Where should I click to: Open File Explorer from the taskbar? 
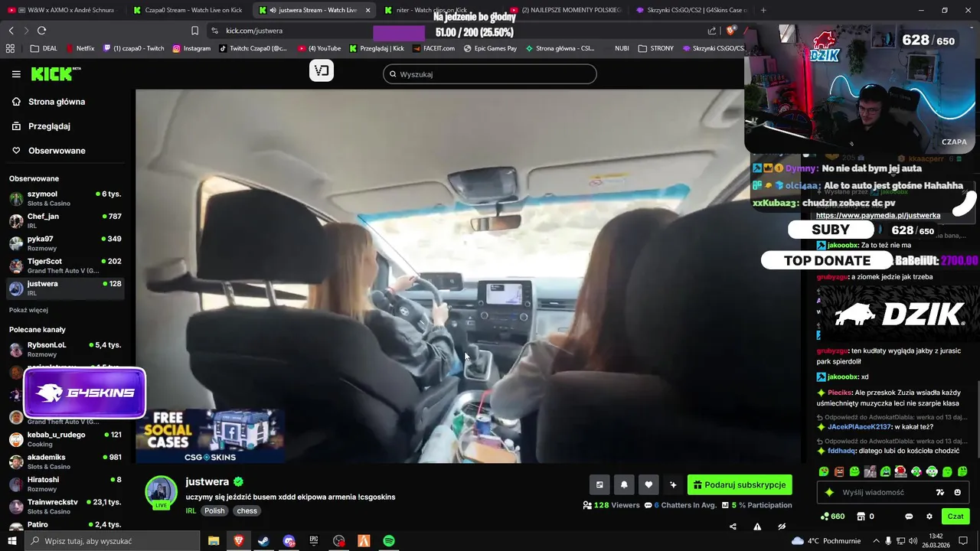pyautogui.click(x=214, y=541)
